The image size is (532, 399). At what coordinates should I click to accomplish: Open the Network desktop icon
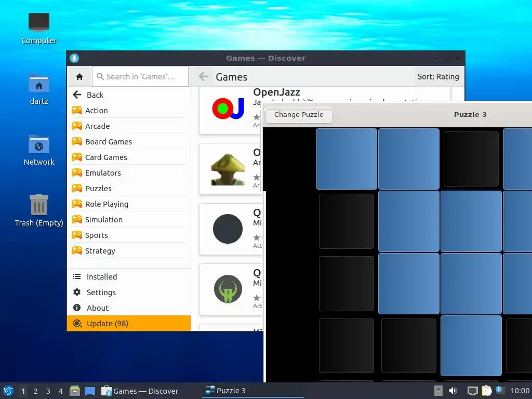[x=39, y=150]
